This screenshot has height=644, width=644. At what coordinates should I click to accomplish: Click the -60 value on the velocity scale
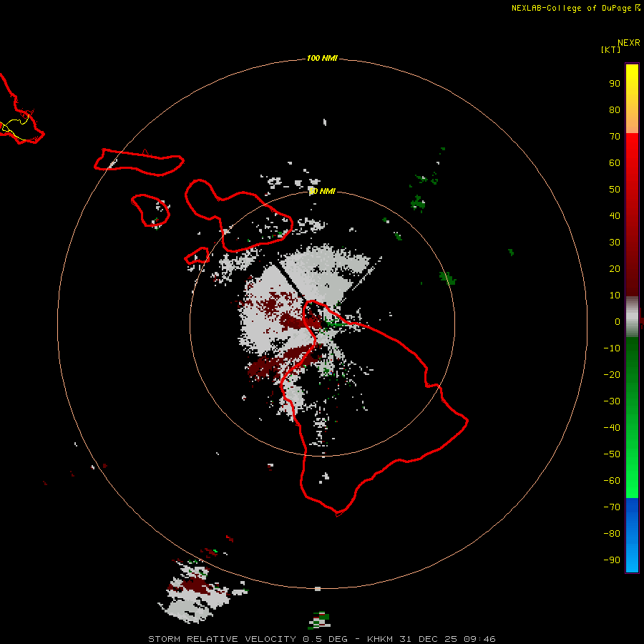[612, 481]
